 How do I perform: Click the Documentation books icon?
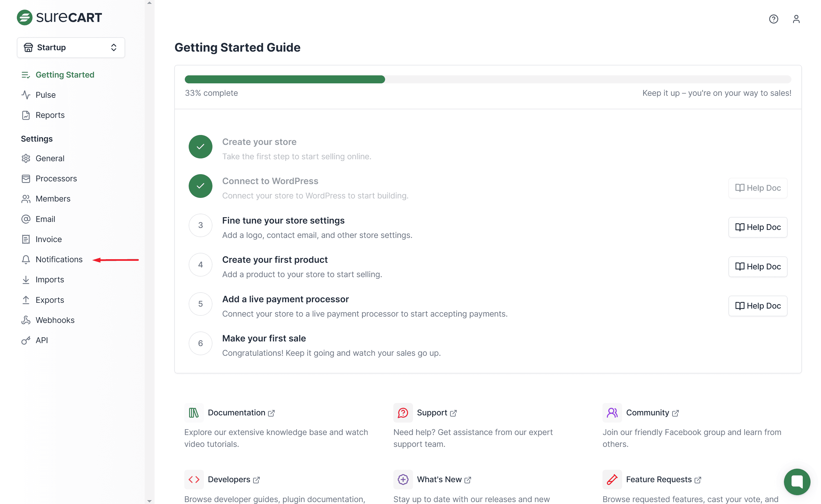coord(193,413)
